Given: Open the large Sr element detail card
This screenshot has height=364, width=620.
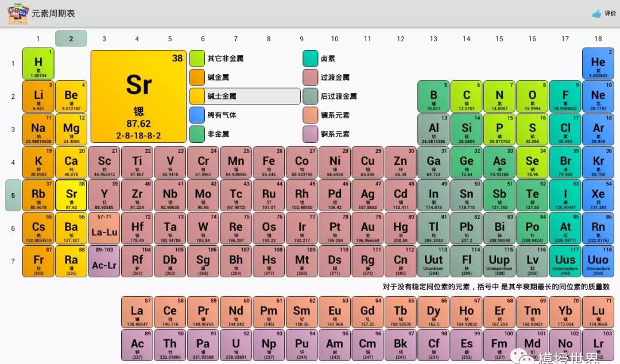Looking at the screenshot, I should click(x=138, y=96).
